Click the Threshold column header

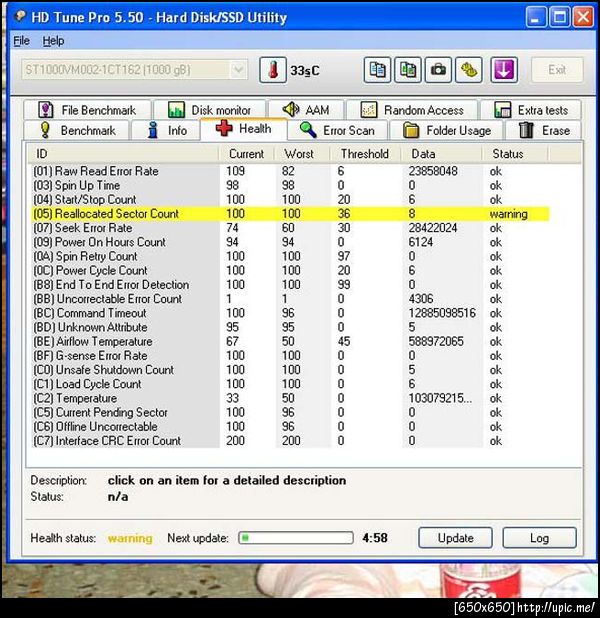(365, 154)
